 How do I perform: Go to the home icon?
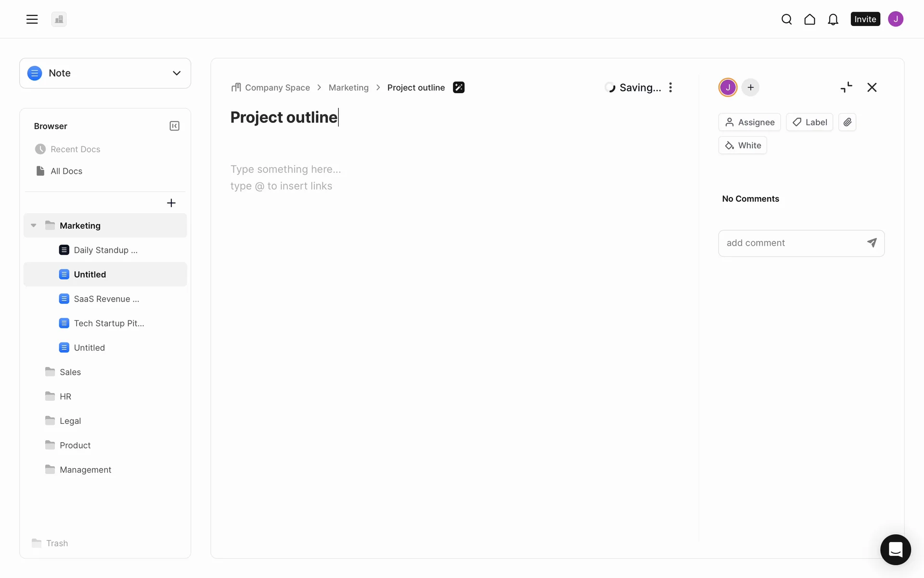(809, 19)
